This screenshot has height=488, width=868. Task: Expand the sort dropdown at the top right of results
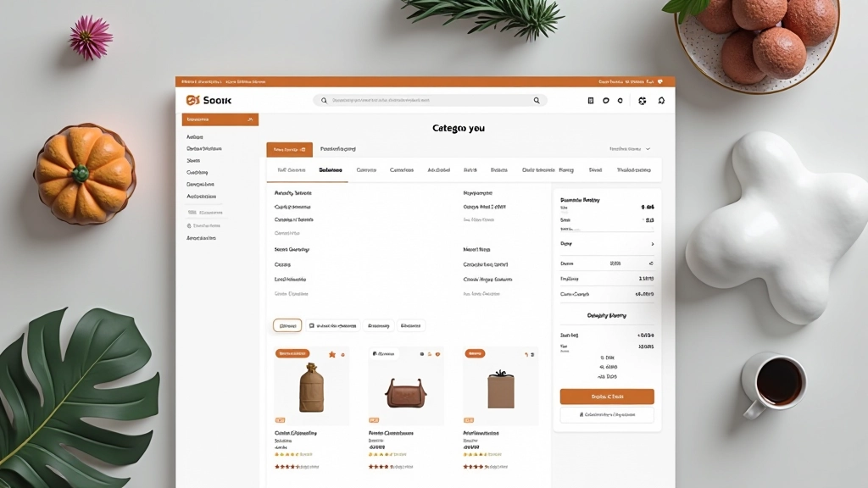pyautogui.click(x=629, y=147)
